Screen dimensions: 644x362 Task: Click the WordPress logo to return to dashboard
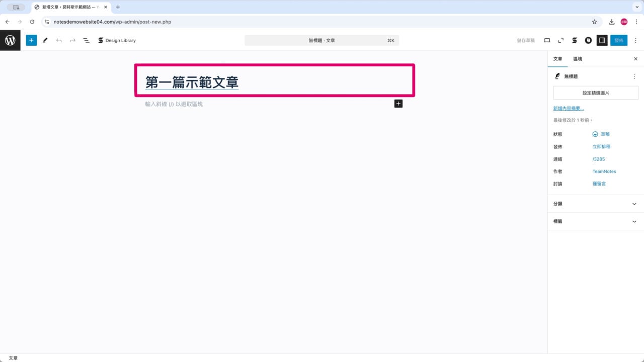[x=10, y=40]
